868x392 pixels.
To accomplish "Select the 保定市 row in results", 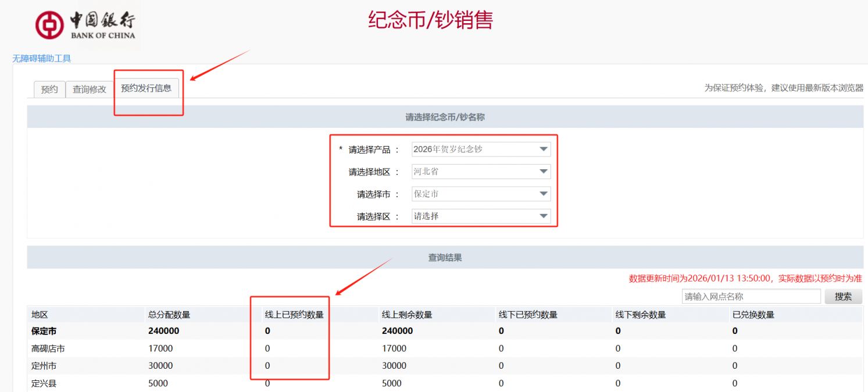I will coord(44,331).
